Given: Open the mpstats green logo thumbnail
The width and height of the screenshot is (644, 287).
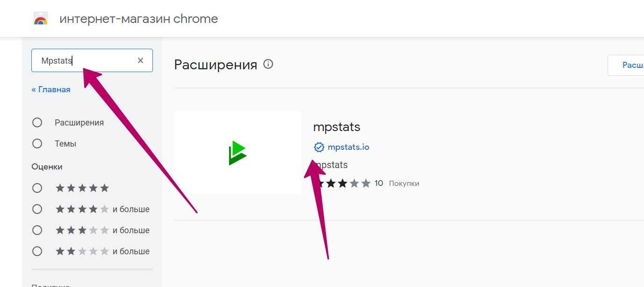Looking at the screenshot, I should (x=238, y=153).
